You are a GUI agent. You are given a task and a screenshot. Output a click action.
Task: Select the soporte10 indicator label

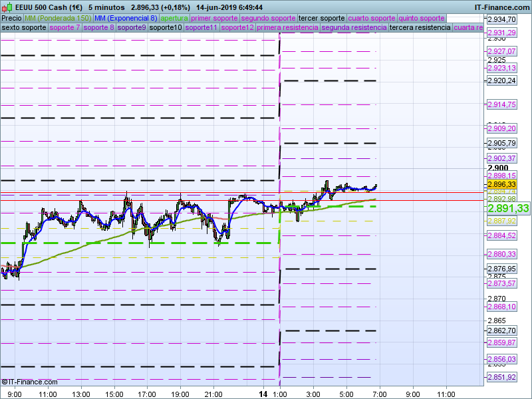pos(166,28)
